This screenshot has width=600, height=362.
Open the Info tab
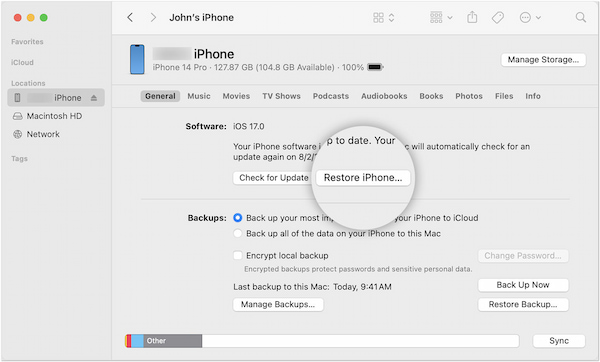[533, 96]
